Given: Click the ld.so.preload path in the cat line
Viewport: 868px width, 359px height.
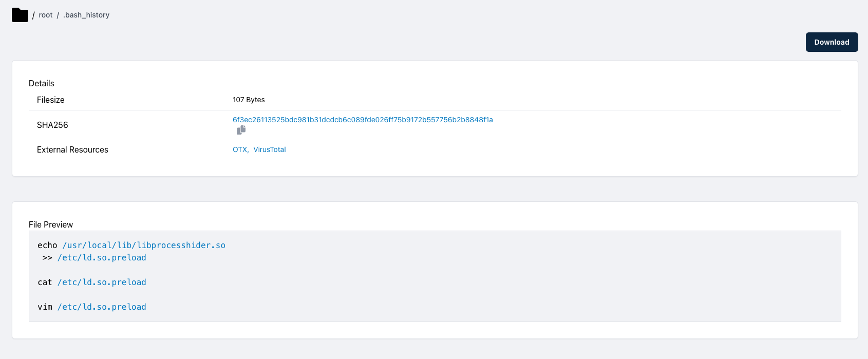Looking at the screenshot, I should (x=102, y=282).
